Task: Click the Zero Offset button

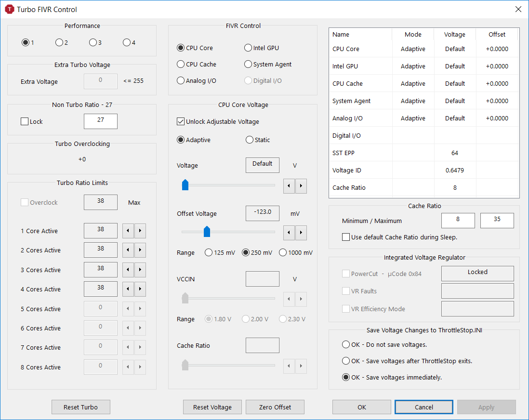Action: click(x=275, y=407)
